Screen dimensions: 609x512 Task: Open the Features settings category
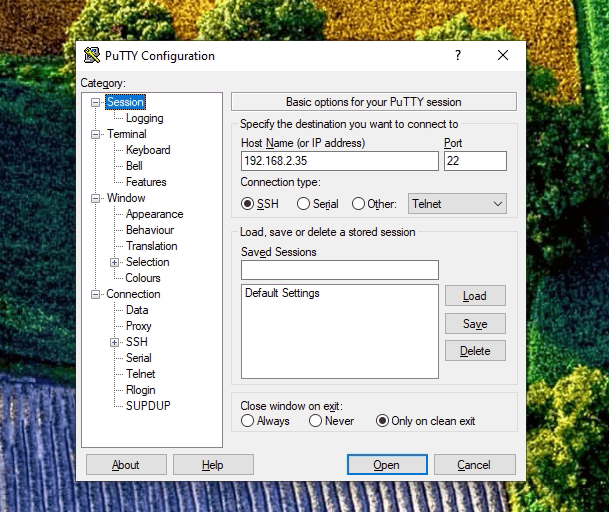point(146,182)
